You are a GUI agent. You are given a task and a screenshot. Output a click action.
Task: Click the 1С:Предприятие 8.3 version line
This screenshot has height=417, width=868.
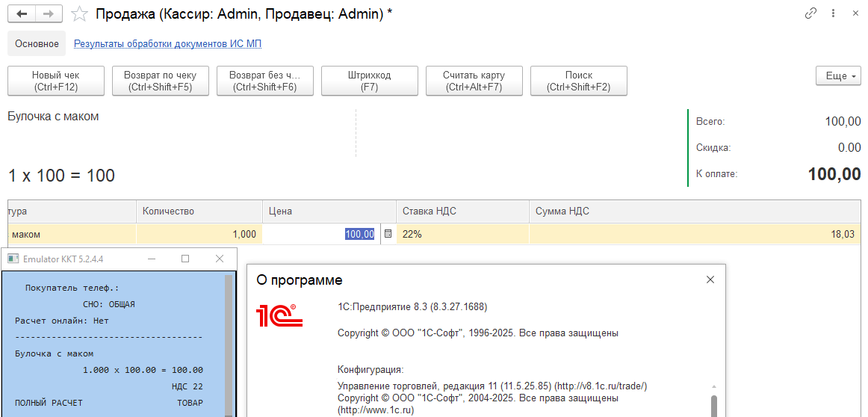pos(412,307)
